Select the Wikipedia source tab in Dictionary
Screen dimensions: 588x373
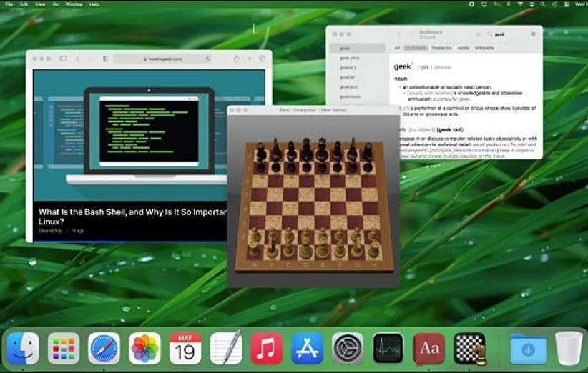(x=484, y=48)
